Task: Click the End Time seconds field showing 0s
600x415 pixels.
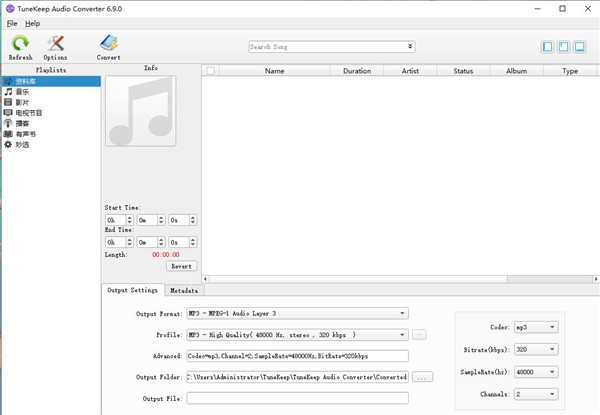Action: tap(179, 242)
